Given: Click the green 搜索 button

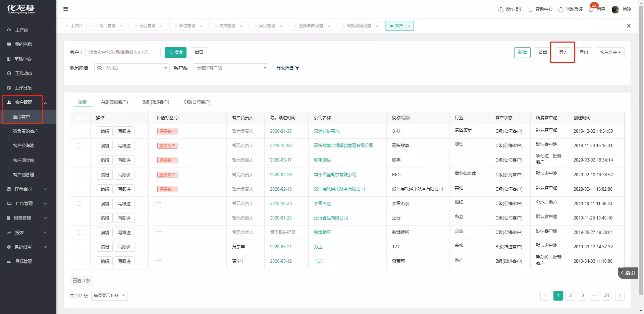Looking at the screenshot, I should click(x=175, y=52).
